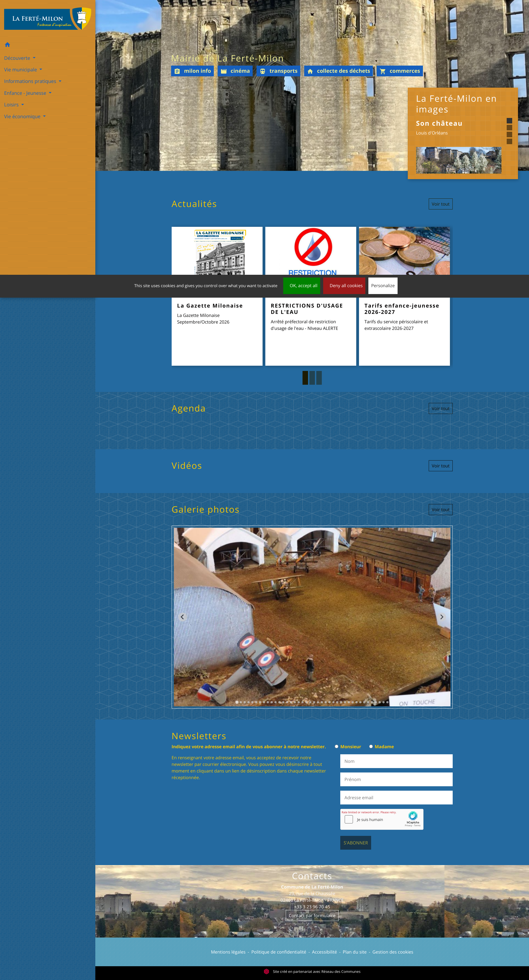Click the Gazette Milonaise cover thumbnail
Image resolution: width=529 pixels, height=980 pixels.
pyautogui.click(x=217, y=251)
